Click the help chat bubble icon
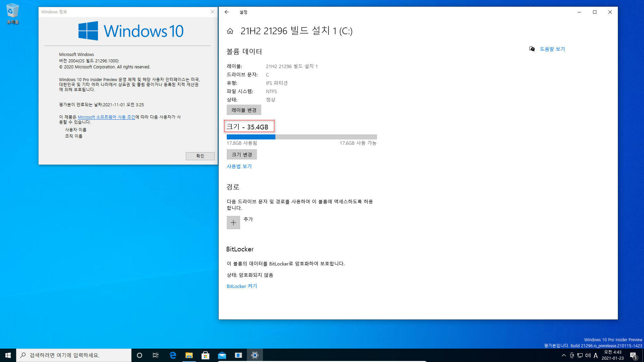 [x=532, y=49]
